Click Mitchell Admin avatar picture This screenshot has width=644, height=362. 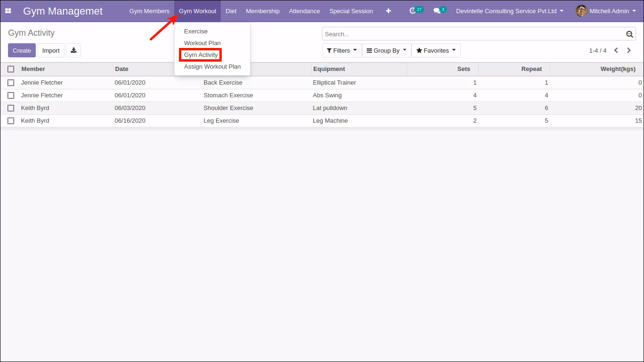(x=581, y=11)
